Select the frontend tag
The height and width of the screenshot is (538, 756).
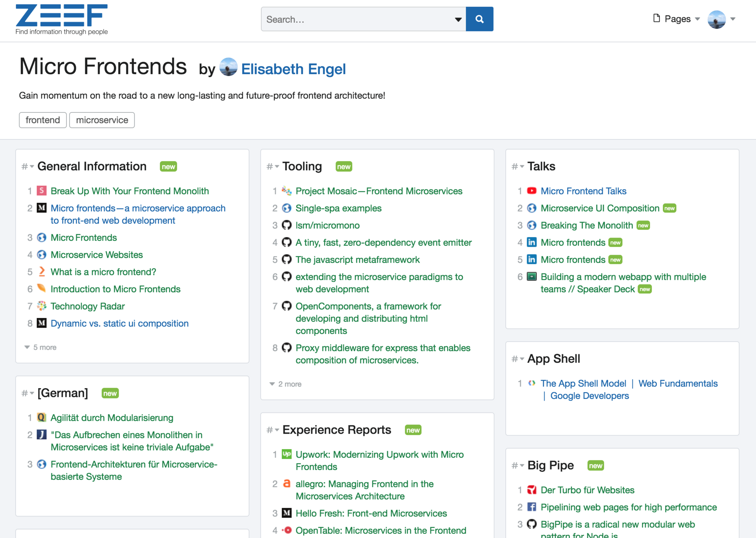coord(43,120)
